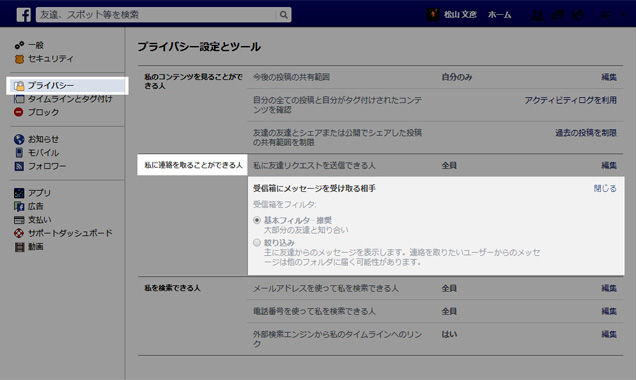Open friend requests icon in top bar
Screen dimensions: 636x380
pos(537,15)
